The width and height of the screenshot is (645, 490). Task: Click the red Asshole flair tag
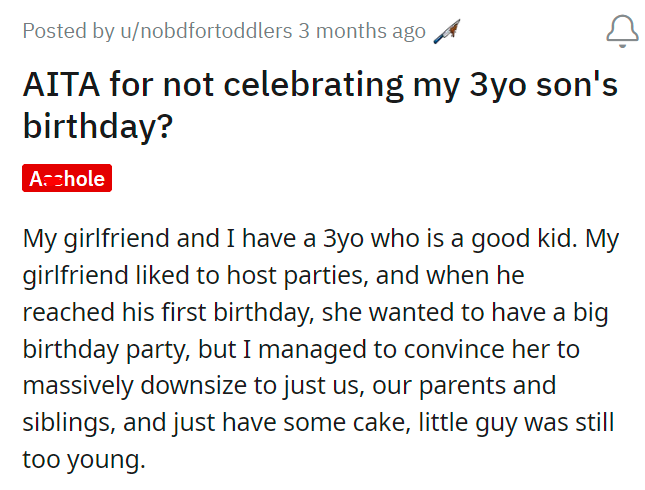click(x=67, y=178)
